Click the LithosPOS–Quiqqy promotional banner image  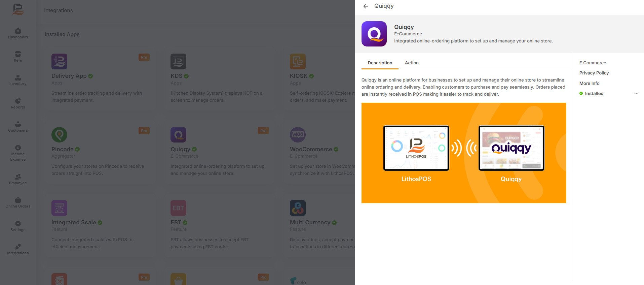pos(464,153)
